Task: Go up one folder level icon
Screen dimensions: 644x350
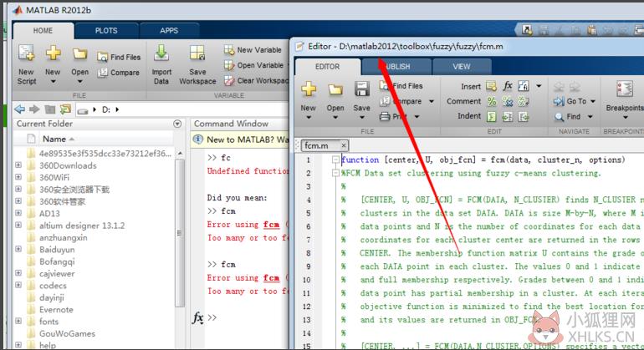Action: coord(50,109)
